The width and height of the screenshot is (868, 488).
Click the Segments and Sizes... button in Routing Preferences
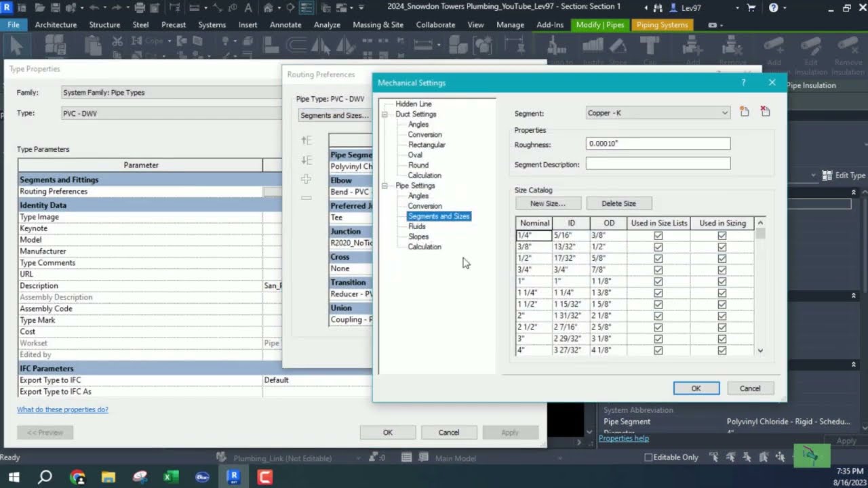(335, 115)
